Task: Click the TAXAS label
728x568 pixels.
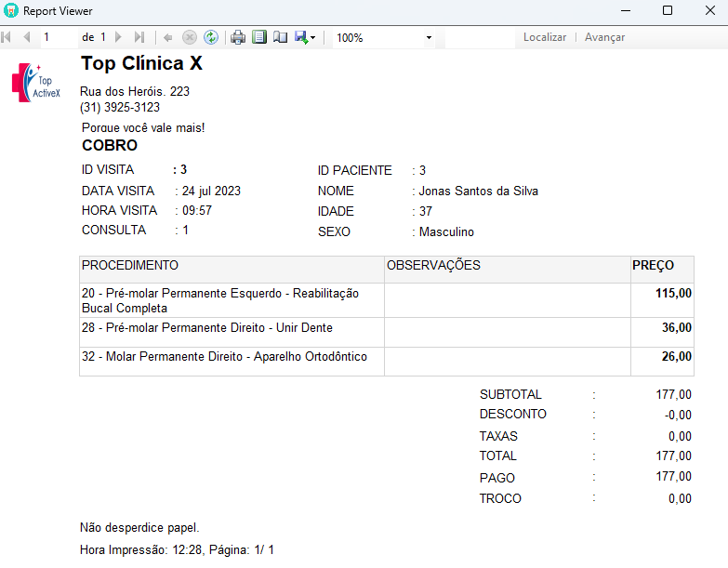Action: click(x=498, y=436)
